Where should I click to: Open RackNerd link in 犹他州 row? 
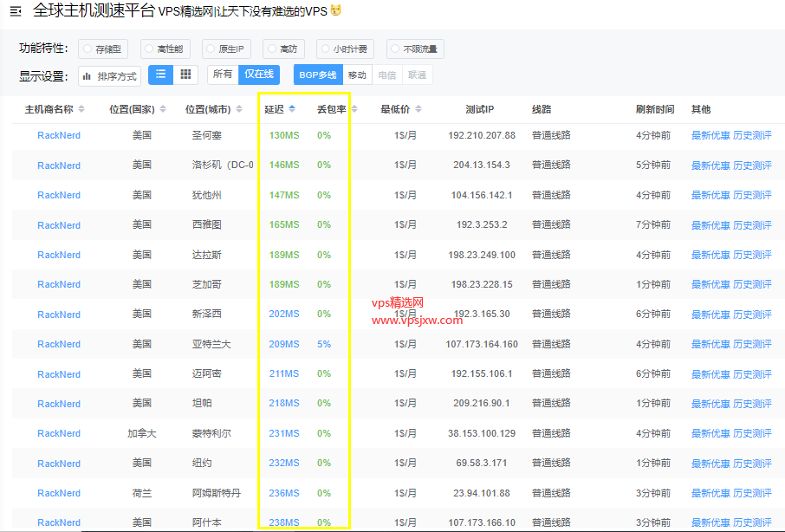pos(59,195)
